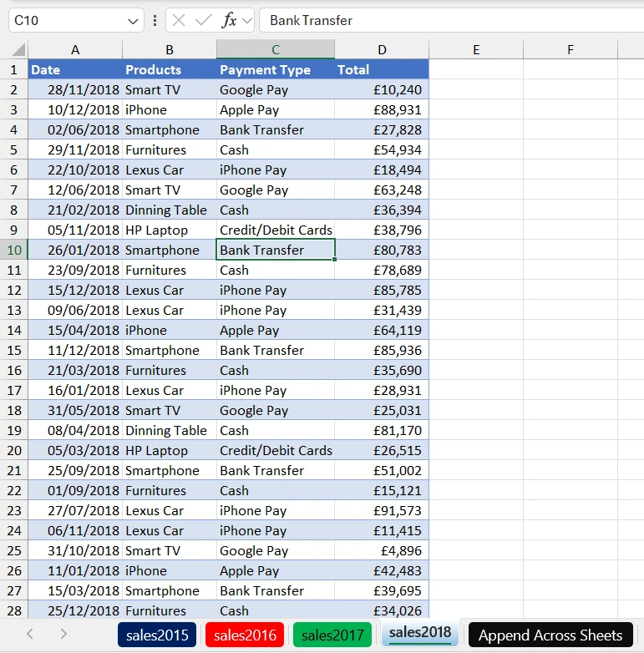The width and height of the screenshot is (644, 653).
Task: Select the £54,934 total cell
Action: point(382,149)
